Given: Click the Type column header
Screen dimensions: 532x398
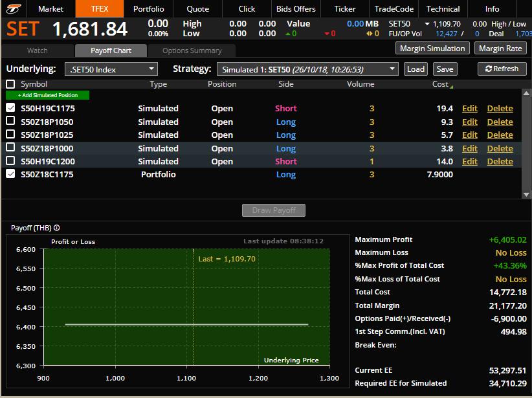Looking at the screenshot, I should pyautogui.click(x=158, y=84).
